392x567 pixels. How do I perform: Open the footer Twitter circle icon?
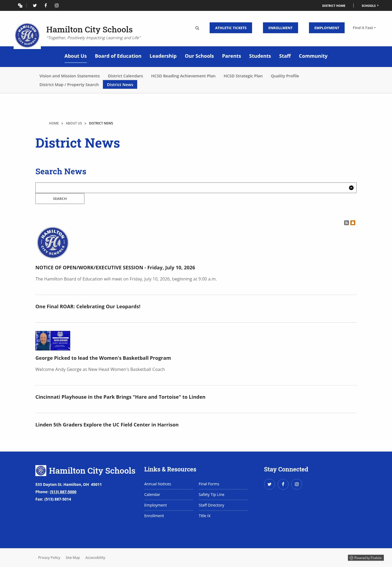[269, 484]
